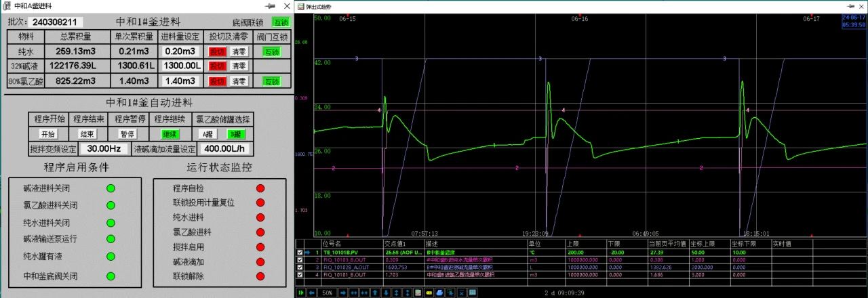Click 互锁 button in 纯水 row
The image size is (868, 298).
(x=271, y=51)
